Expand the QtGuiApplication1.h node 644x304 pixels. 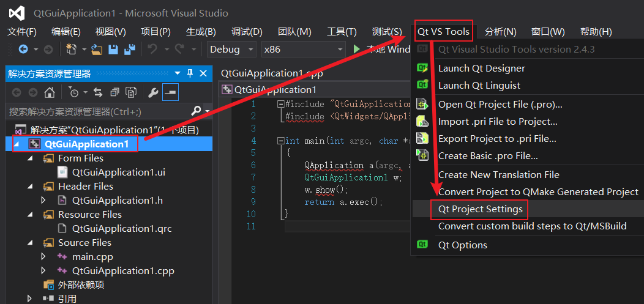(44, 201)
